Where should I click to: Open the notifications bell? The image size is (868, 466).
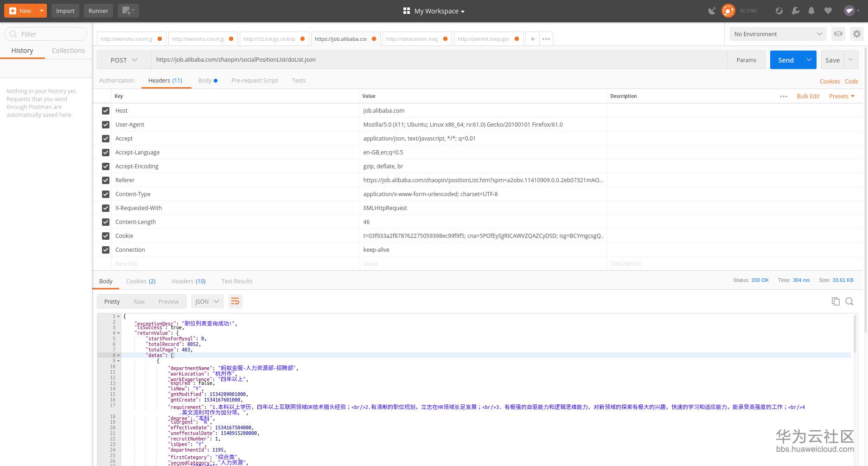click(811, 11)
